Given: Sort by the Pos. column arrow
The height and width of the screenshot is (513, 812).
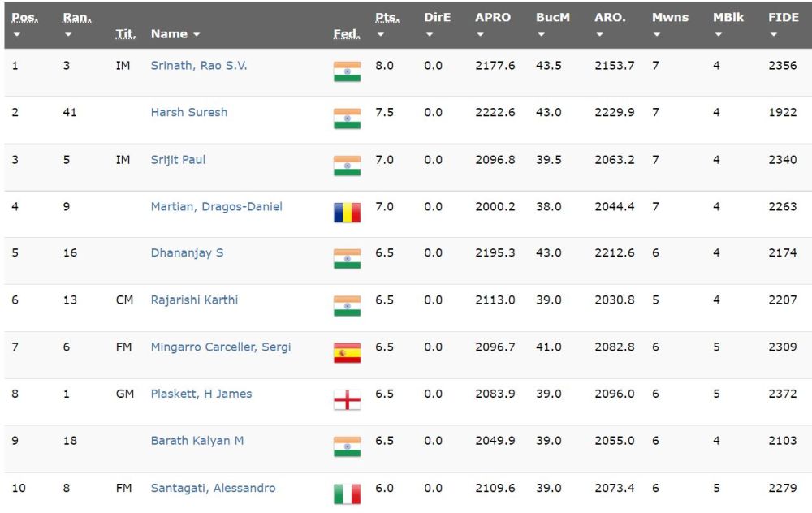Looking at the screenshot, I should click(x=16, y=35).
